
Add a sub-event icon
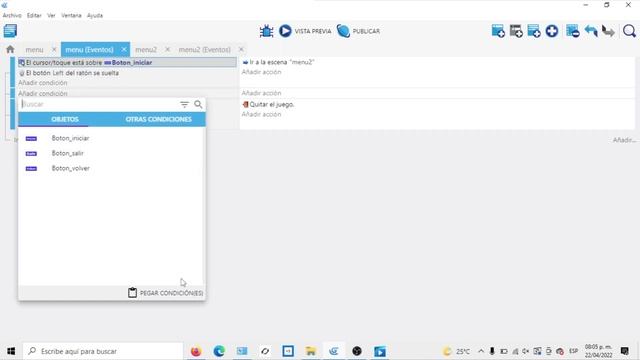click(516, 31)
